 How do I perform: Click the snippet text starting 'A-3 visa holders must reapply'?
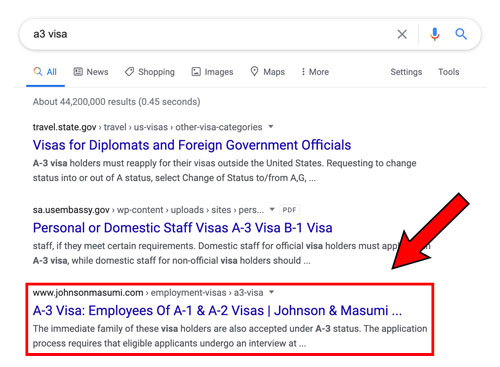click(x=225, y=170)
